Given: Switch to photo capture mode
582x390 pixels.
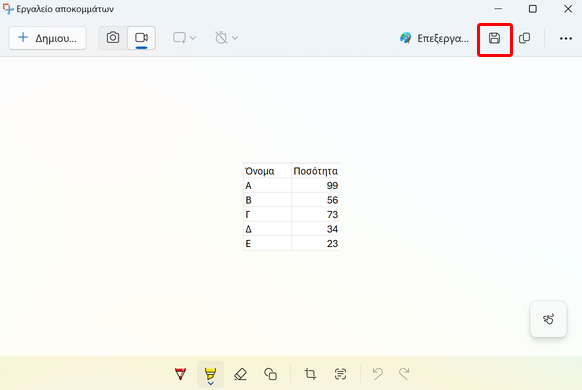Looking at the screenshot, I should coord(113,38).
